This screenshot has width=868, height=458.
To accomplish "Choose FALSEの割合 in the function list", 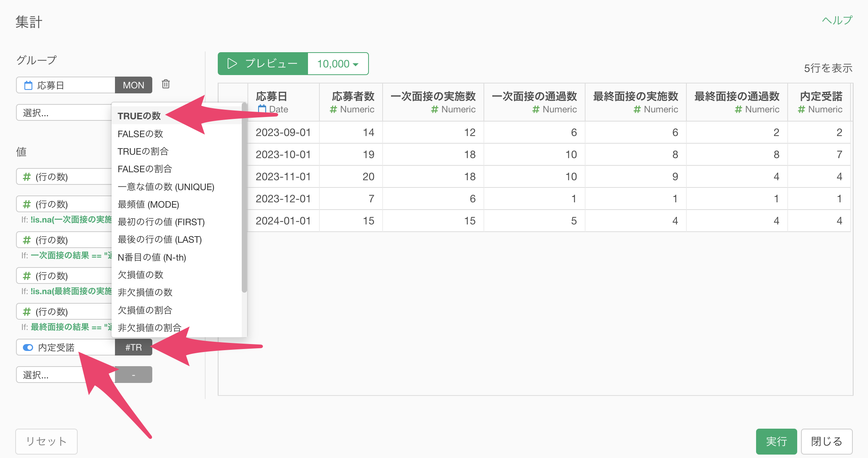I will pyautogui.click(x=177, y=169).
